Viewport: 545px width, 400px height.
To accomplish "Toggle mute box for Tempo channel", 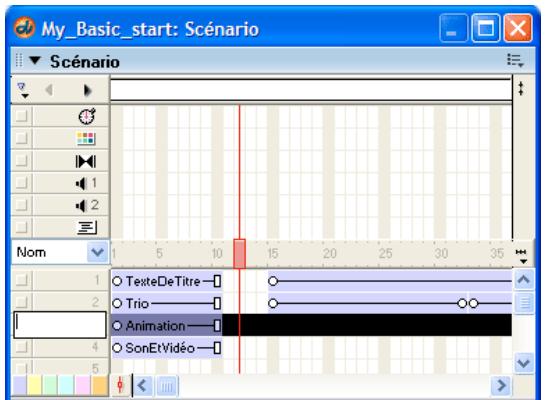I will (x=21, y=115).
